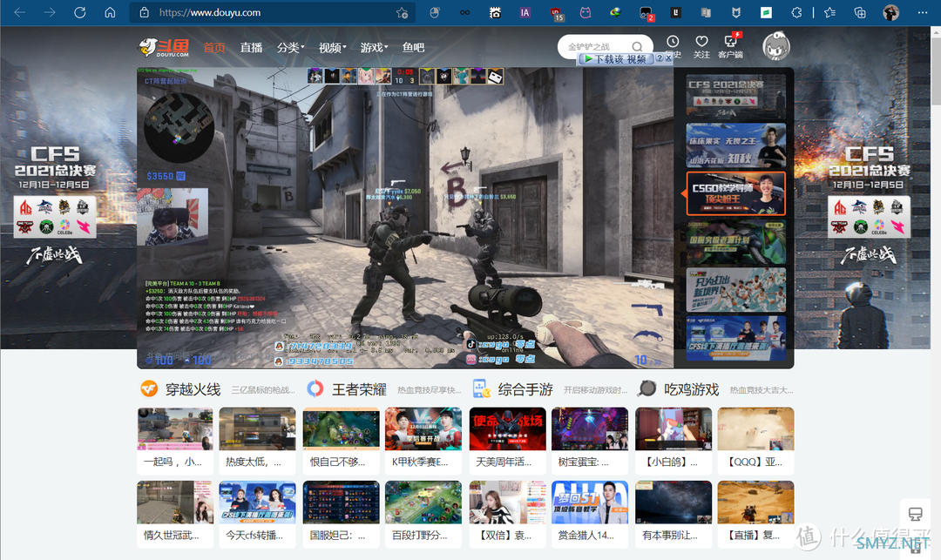
Task: Open the stream card titled 一起吗，小...
Action: tap(175, 441)
